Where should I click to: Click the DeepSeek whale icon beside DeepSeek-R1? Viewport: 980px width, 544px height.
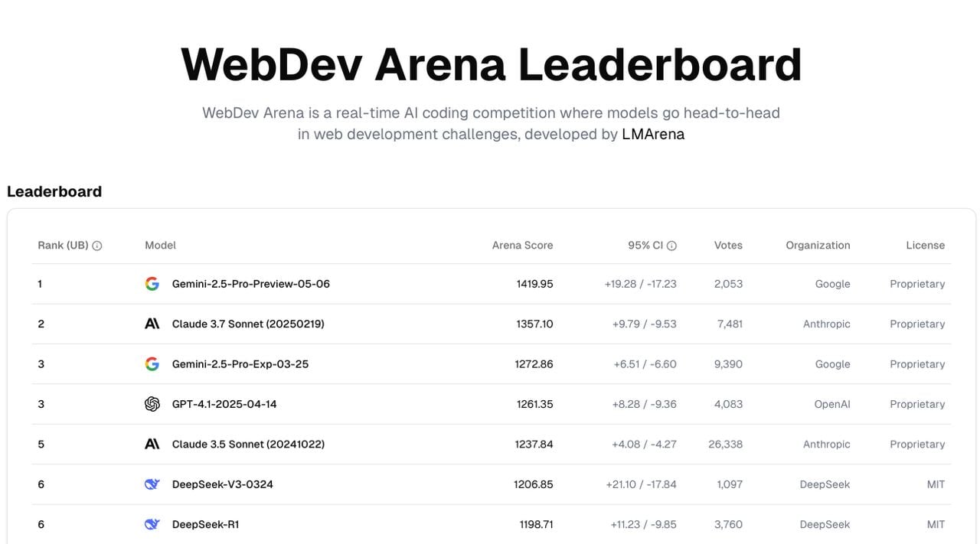(152, 524)
